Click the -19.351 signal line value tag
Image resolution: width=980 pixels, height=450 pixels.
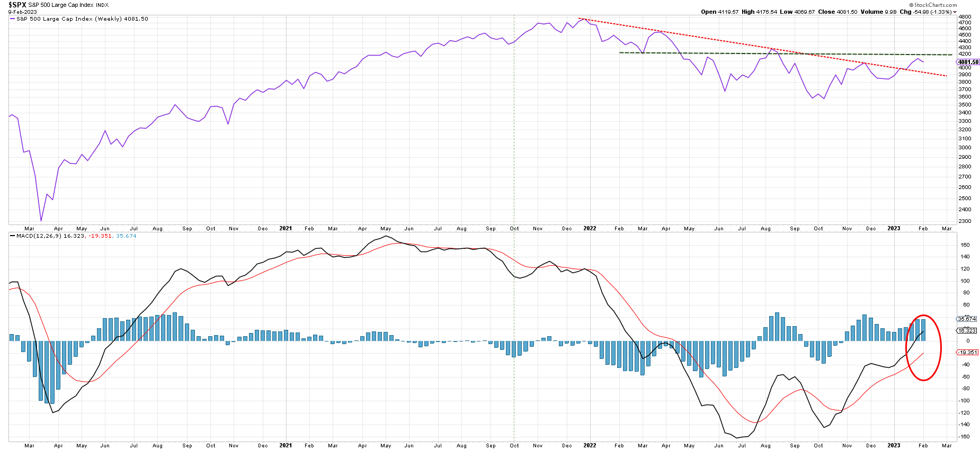[x=967, y=353]
